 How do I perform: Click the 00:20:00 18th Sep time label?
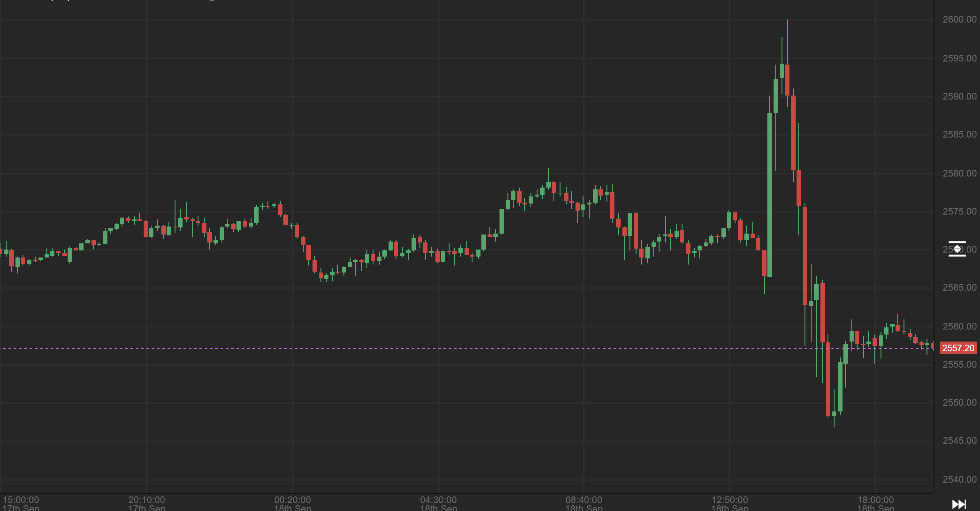click(x=293, y=503)
